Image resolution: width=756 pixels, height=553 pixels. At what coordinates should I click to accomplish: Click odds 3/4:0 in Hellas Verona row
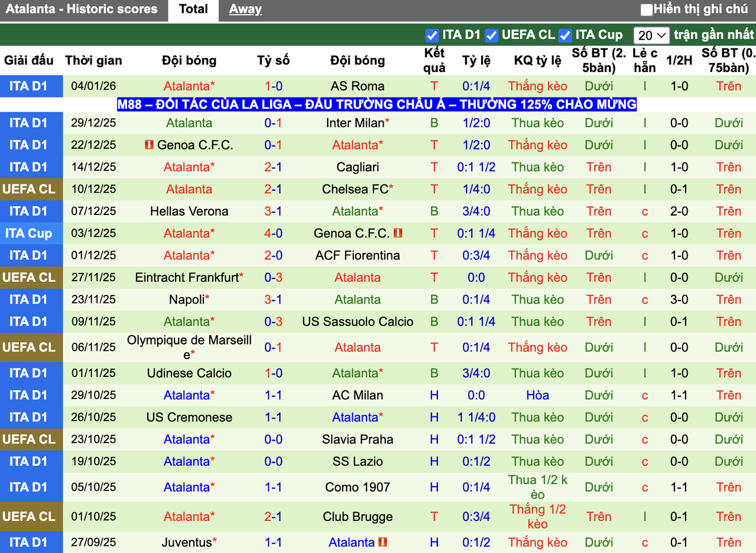pos(476,212)
